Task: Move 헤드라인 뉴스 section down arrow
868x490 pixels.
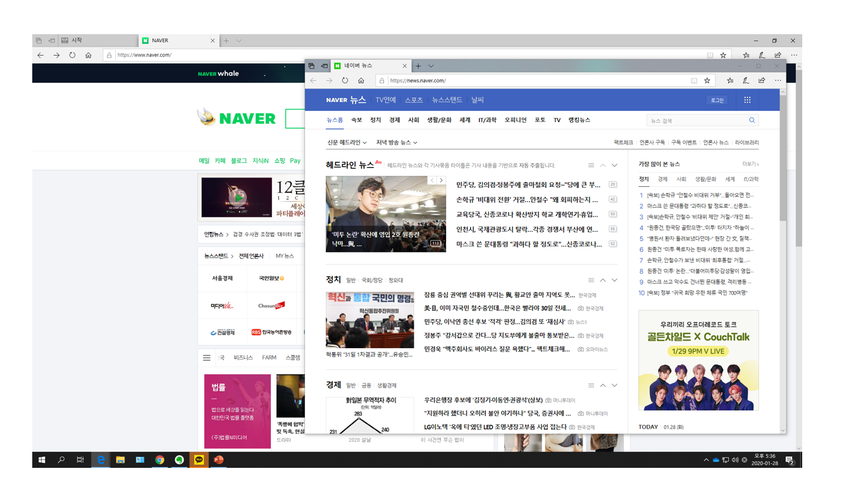Action: point(614,165)
